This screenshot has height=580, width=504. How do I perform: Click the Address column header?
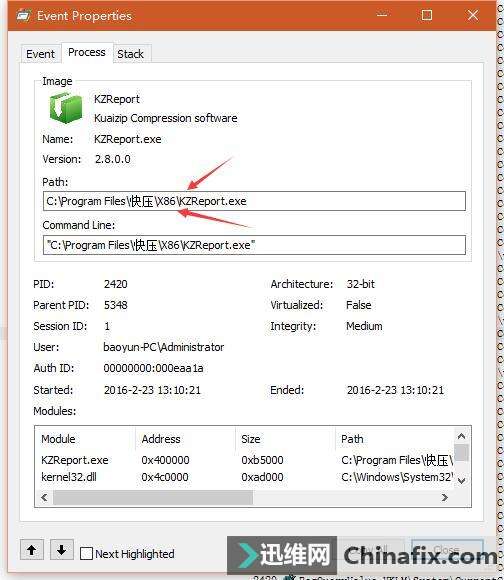tap(161, 439)
